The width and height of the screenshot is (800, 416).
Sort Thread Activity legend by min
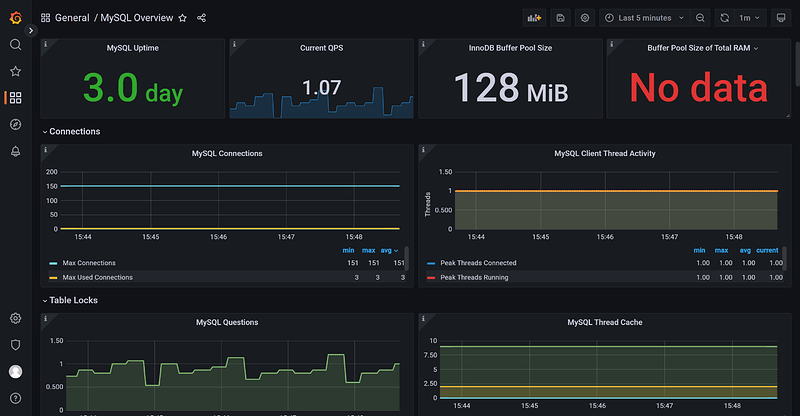click(x=699, y=250)
